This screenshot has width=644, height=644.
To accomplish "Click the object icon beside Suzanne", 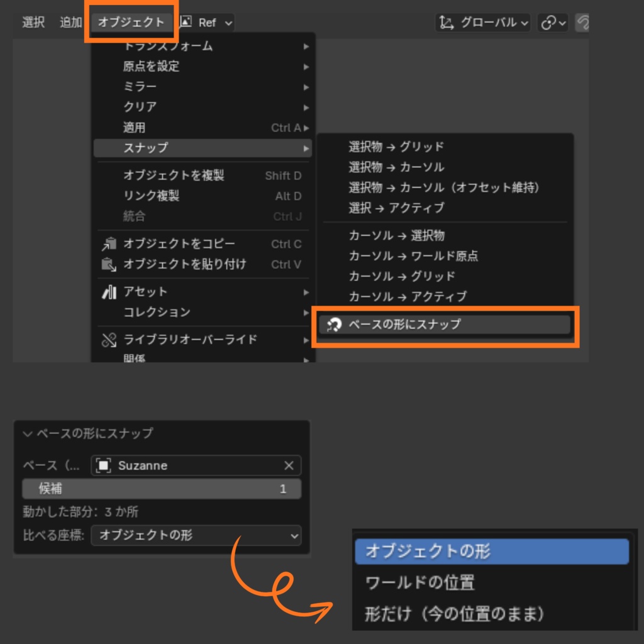I will pyautogui.click(x=103, y=465).
